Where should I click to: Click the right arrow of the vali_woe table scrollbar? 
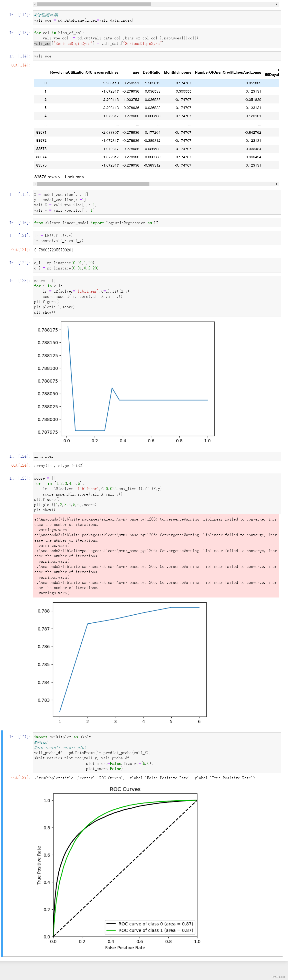pyautogui.click(x=277, y=184)
